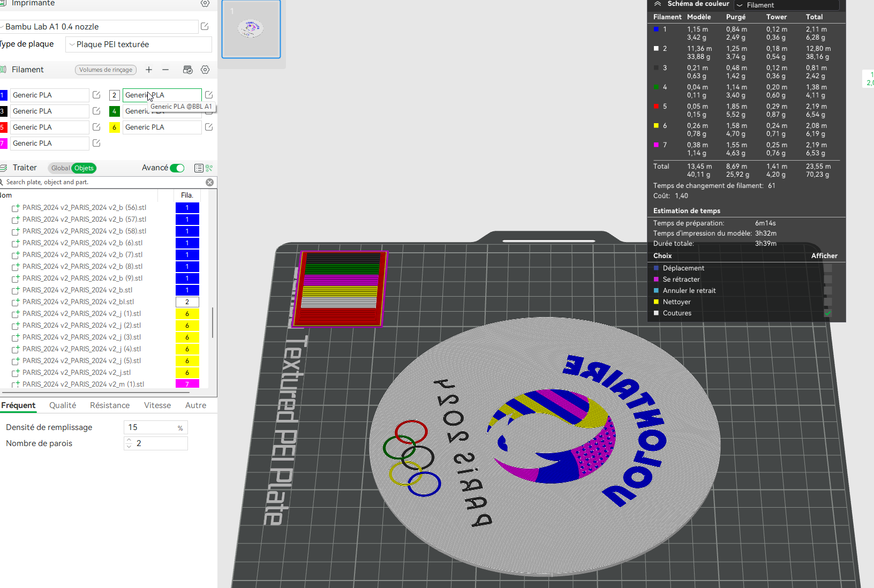
Task: Click the Volumes de rinçage button
Action: (106, 70)
